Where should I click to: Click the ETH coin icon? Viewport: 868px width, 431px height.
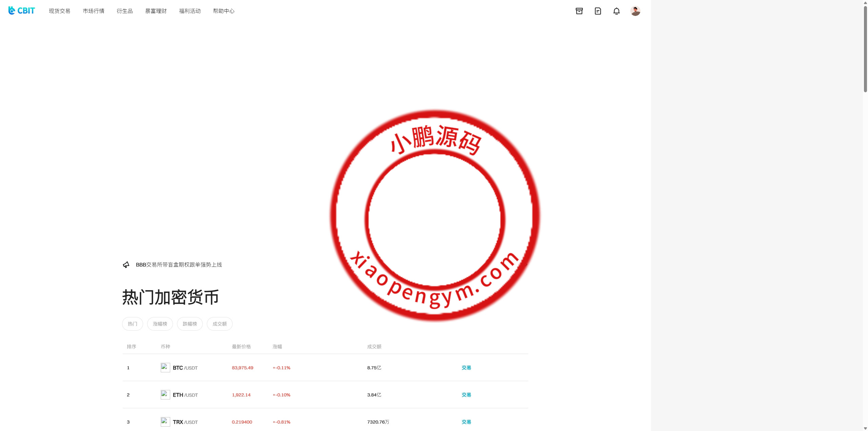tap(165, 395)
